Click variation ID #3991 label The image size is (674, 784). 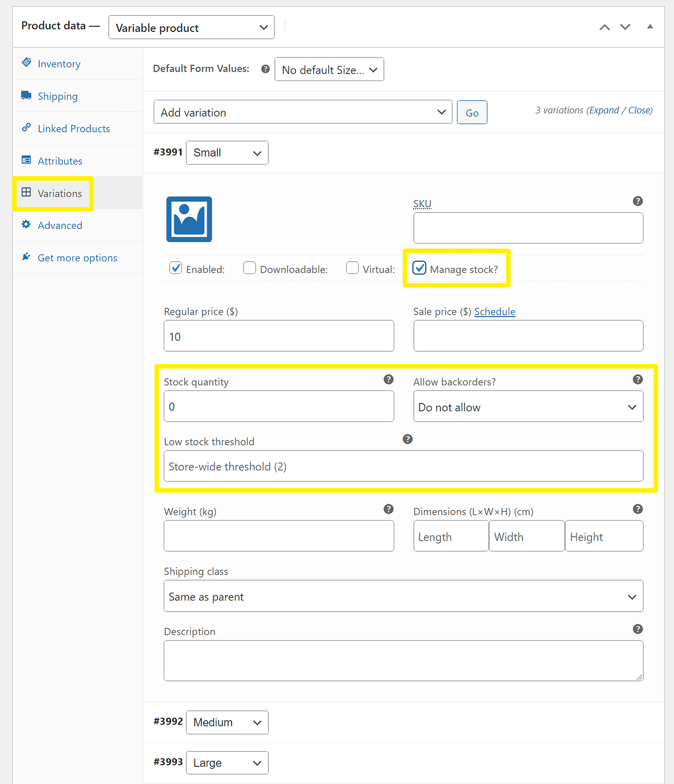[x=168, y=152]
